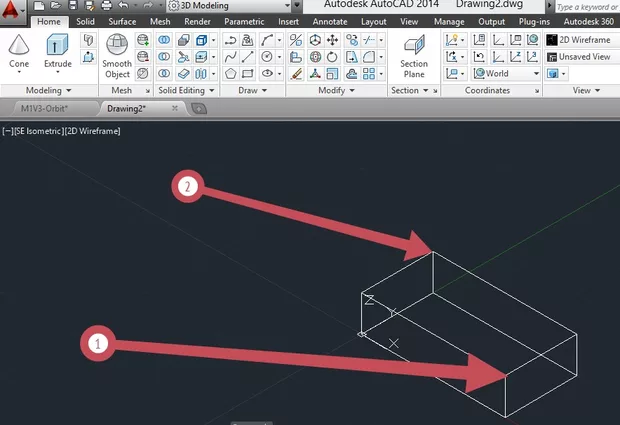The image size is (620, 425).
Task: Switch to the Surface ribbon tab
Action: [x=122, y=21]
